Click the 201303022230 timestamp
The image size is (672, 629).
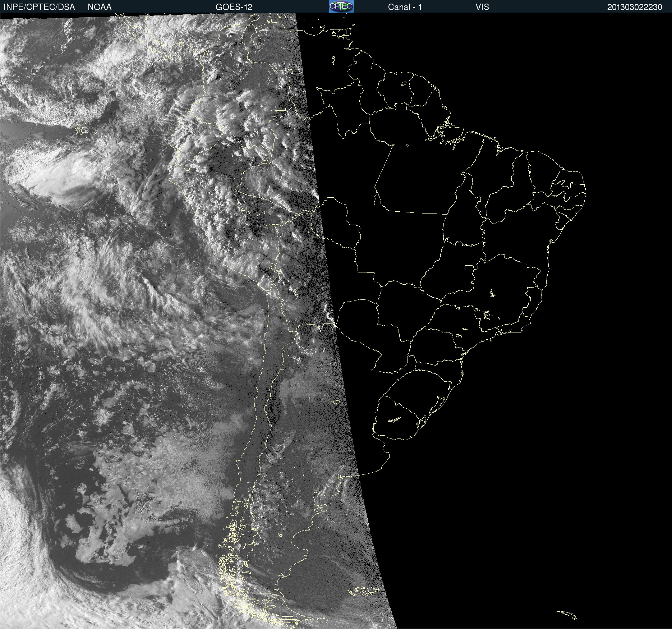(x=635, y=7)
